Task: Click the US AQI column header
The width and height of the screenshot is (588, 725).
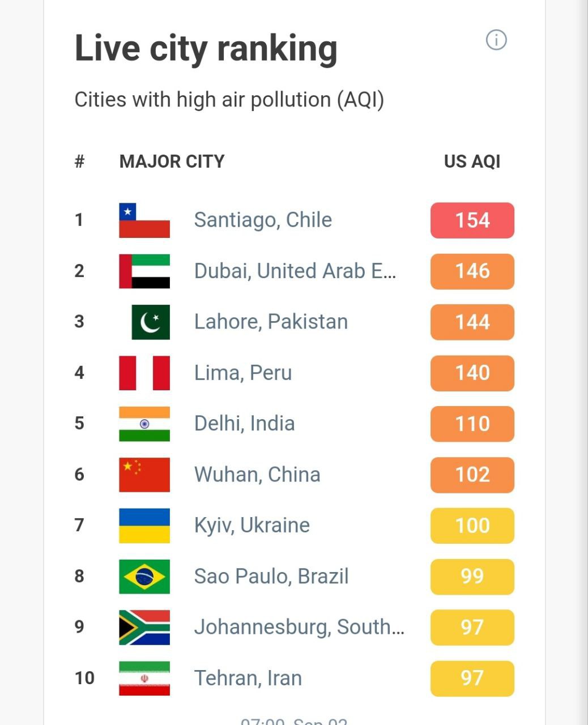Action: (x=472, y=161)
